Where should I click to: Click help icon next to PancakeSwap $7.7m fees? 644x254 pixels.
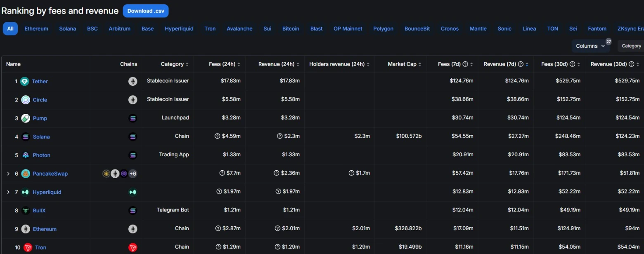(222, 173)
